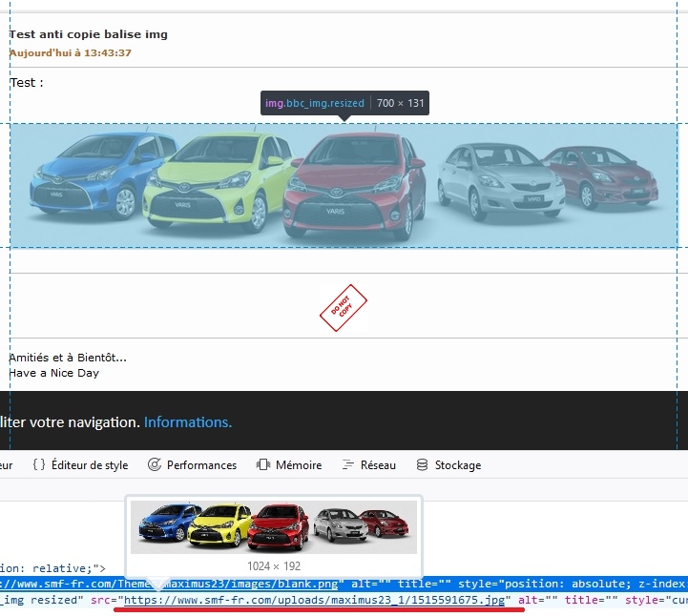The height and width of the screenshot is (616, 688).
Task: Click the highlighted Toyota cars image
Action: click(x=344, y=185)
